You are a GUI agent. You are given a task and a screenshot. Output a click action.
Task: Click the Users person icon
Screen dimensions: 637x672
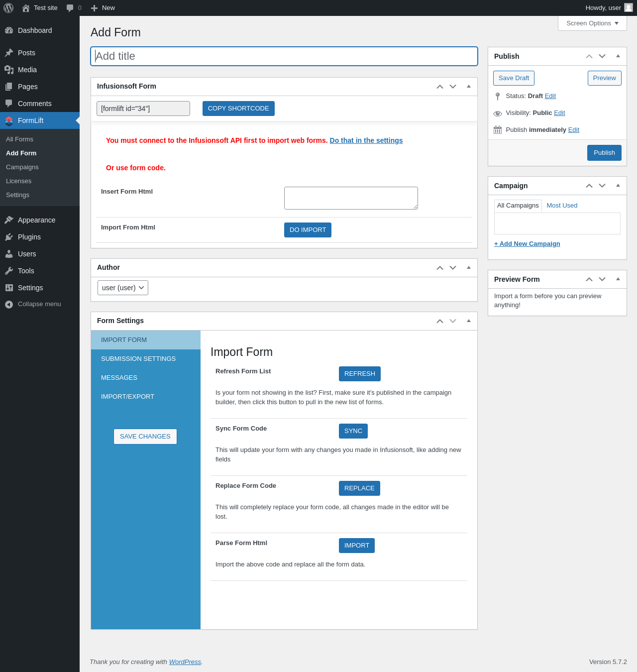pos(9,254)
